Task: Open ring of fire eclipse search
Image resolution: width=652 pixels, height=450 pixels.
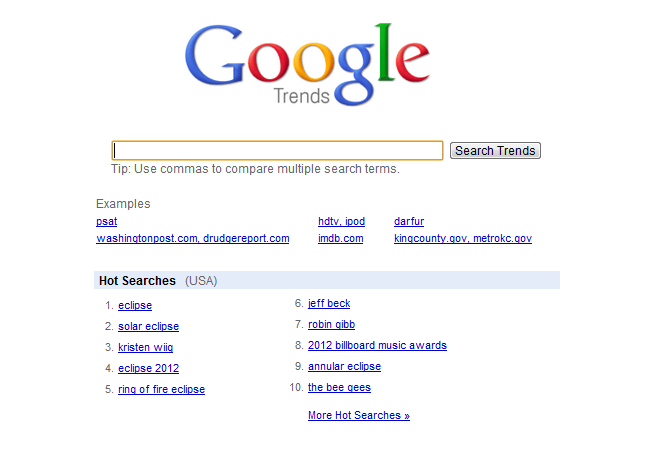Action: pos(161,389)
